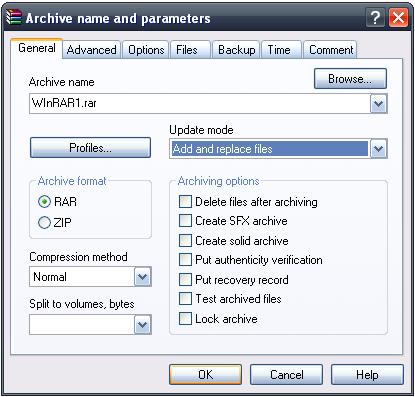Click the 'Split to volumes, bytes' label
The height and width of the screenshot is (397, 415).
click(x=82, y=304)
